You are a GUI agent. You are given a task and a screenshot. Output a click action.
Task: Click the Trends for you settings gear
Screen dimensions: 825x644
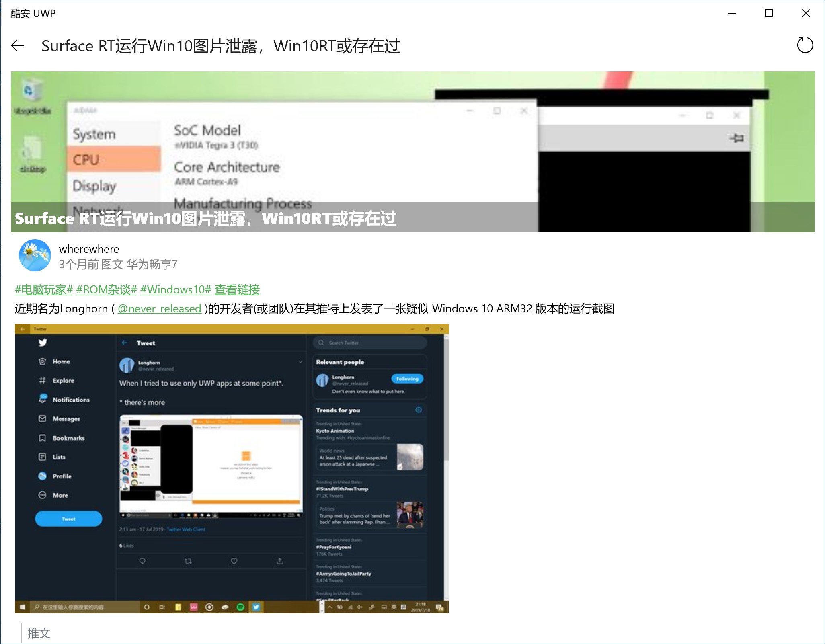419,410
